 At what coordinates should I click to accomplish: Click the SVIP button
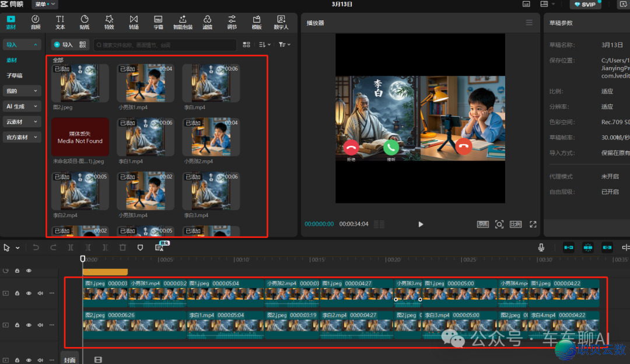(x=586, y=4)
